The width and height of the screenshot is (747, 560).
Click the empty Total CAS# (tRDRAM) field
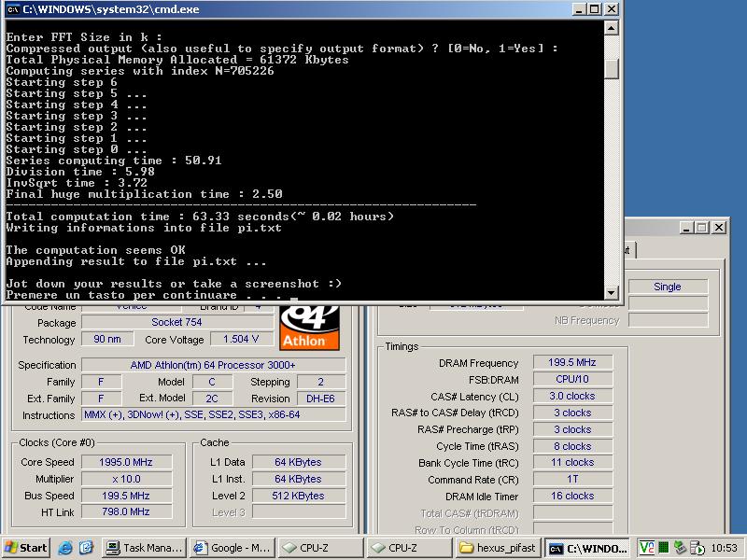pos(572,512)
